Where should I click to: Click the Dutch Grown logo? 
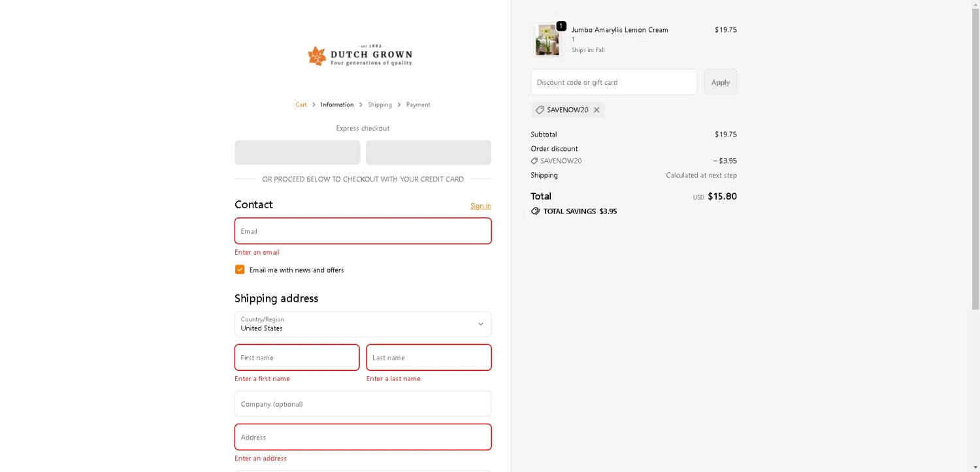(360, 55)
